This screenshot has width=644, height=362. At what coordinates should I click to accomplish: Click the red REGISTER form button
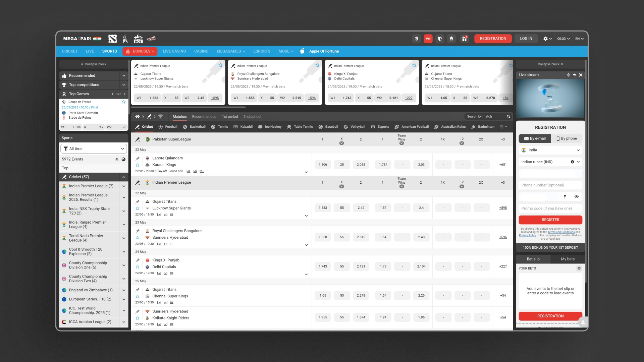tap(550, 220)
